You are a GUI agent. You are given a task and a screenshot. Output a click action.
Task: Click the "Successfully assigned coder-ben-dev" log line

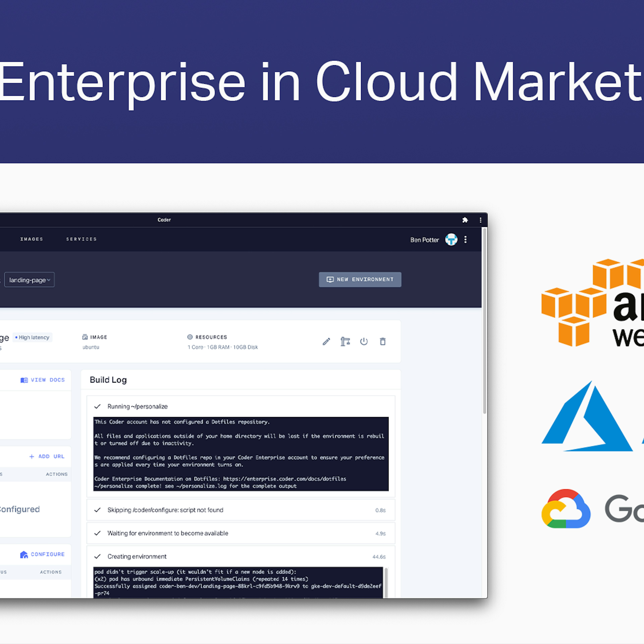tap(238, 586)
